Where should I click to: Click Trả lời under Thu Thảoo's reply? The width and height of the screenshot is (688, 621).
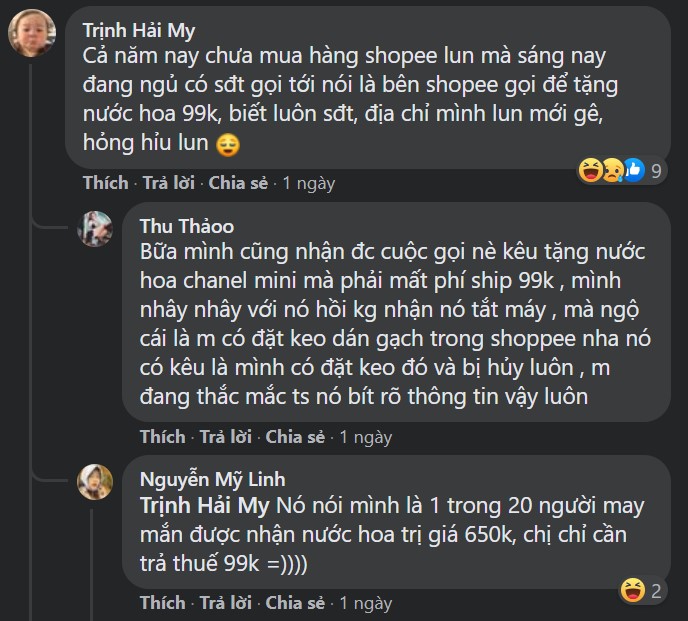pyautogui.click(x=227, y=437)
